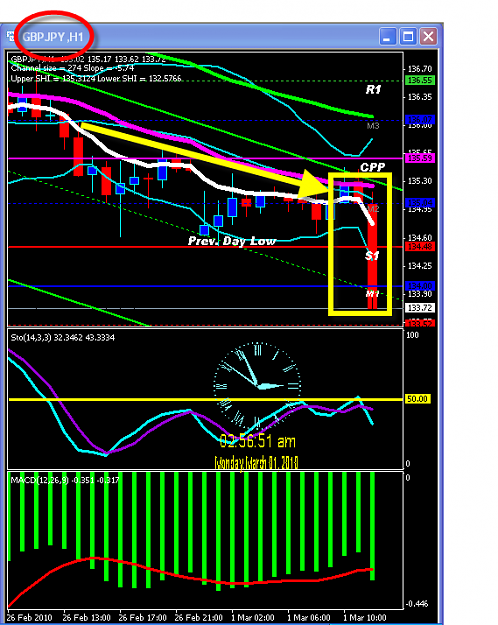Select the M3 pivot label

(x=373, y=126)
